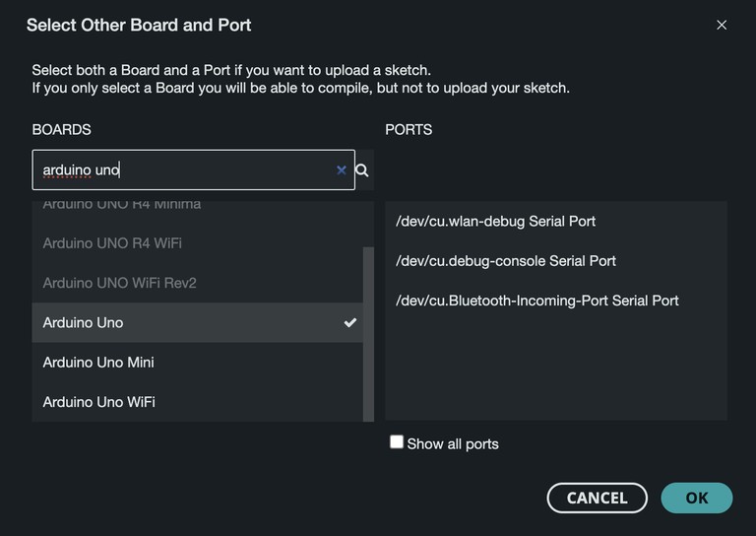Close the dialog with top-right X
Image resolution: width=756 pixels, height=536 pixels.
point(722,26)
